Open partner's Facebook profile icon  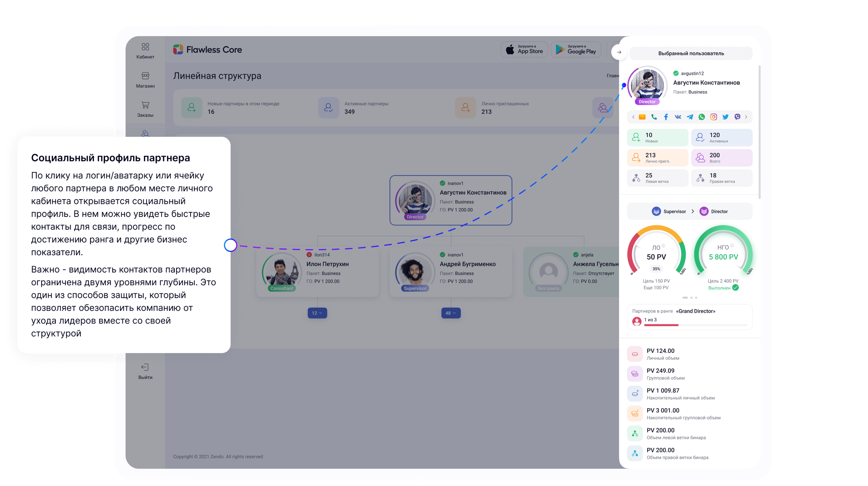pos(666,117)
